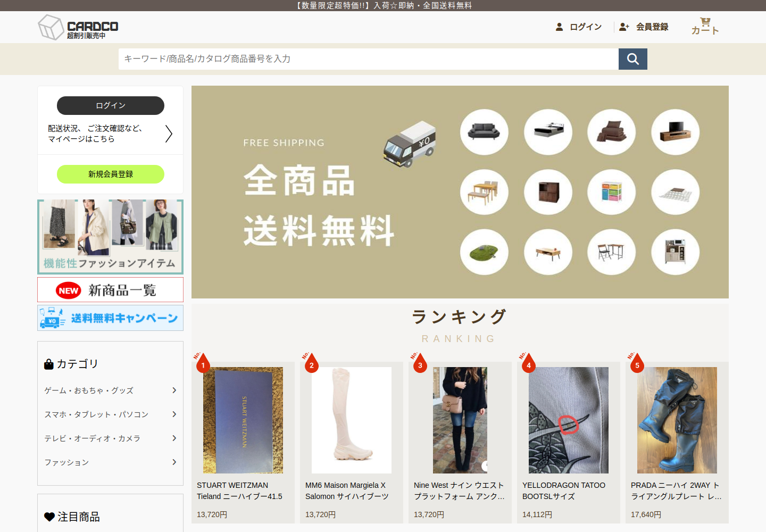The height and width of the screenshot is (532, 766).
Task: Open the 送料無料キャンペーン banner
Action: click(x=110, y=318)
